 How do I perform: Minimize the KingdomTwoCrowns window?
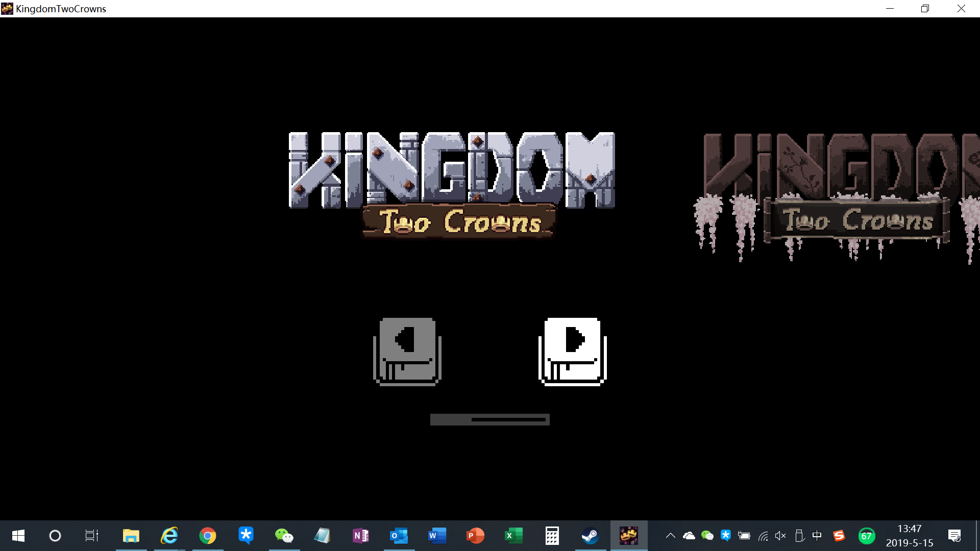890,9
